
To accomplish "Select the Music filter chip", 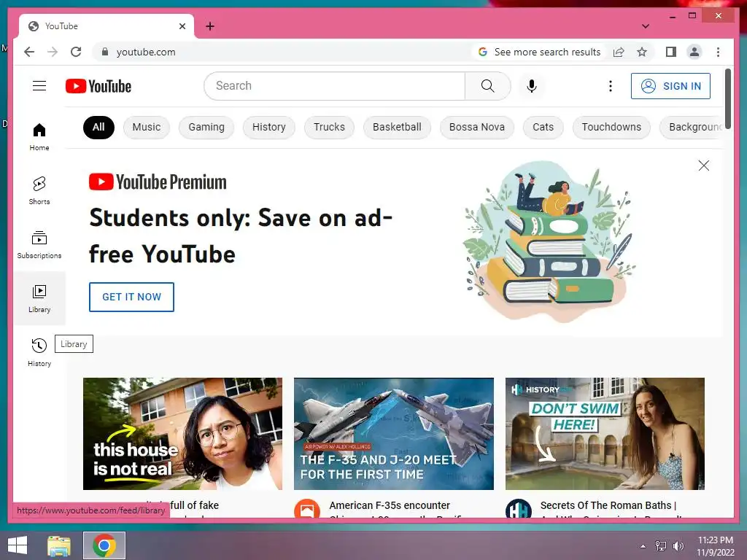I will click(x=146, y=127).
